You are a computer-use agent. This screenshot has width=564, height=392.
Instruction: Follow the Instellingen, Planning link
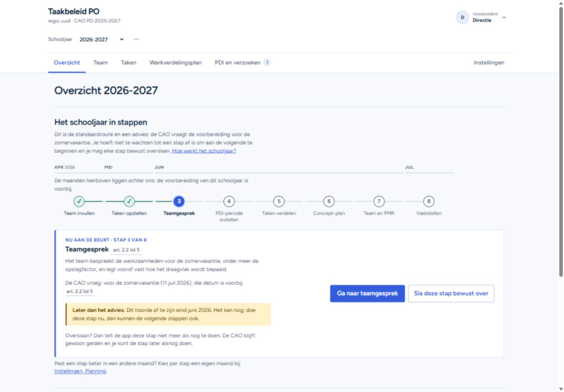tap(80, 371)
